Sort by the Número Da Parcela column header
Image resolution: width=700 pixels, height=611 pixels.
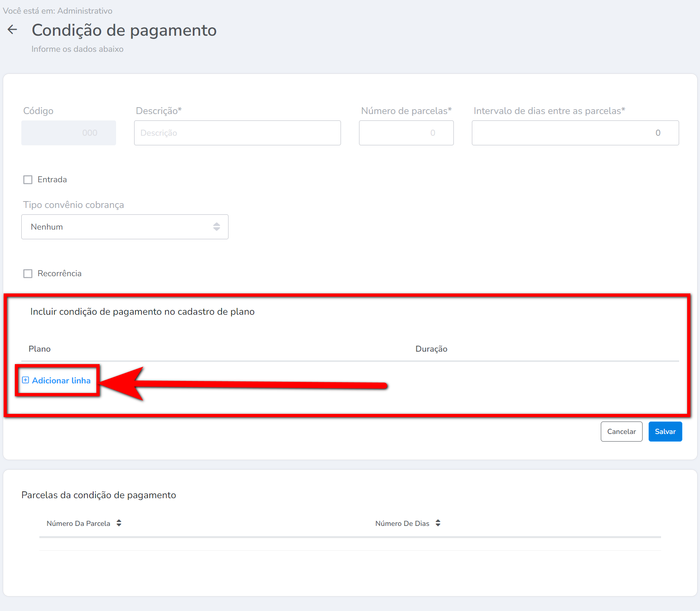[78, 523]
